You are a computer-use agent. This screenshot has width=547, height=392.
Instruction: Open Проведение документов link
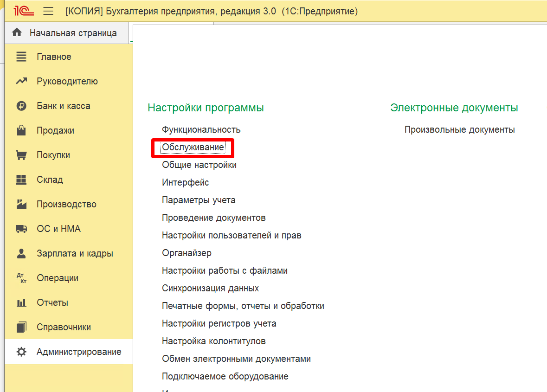pyautogui.click(x=214, y=218)
